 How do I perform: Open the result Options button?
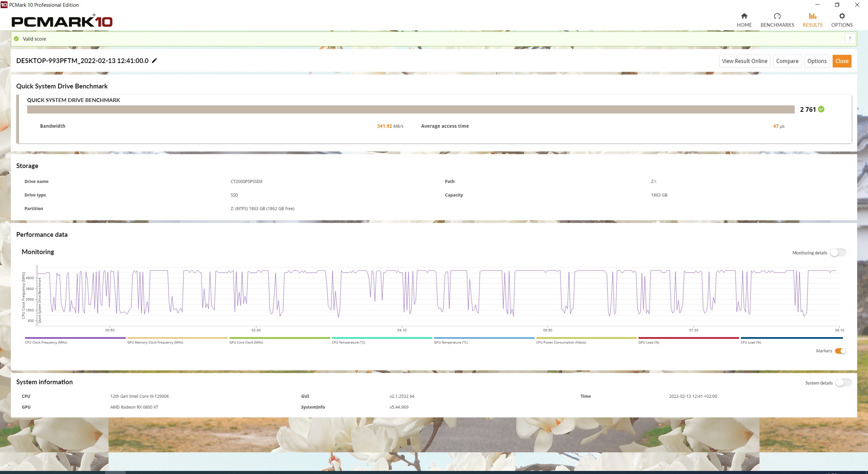(x=816, y=61)
